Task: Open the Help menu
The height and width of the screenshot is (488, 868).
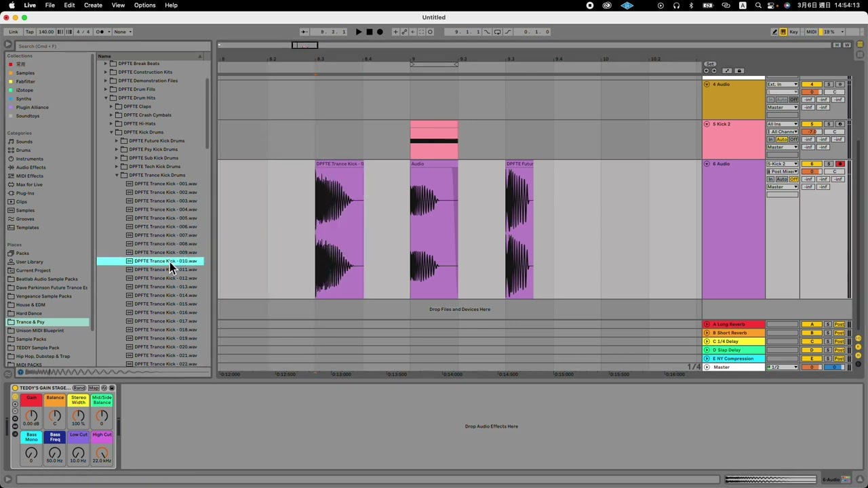Action: (171, 5)
